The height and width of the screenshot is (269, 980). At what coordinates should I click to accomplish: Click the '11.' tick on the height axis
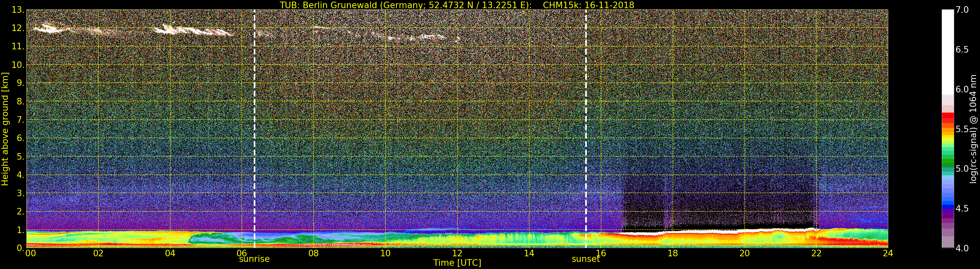pyautogui.click(x=18, y=46)
